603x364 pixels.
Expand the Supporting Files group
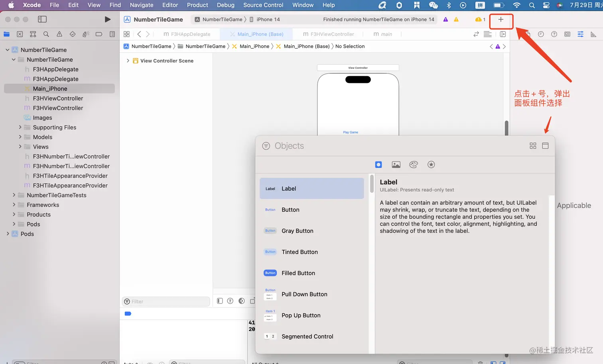(x=20, y=127)
